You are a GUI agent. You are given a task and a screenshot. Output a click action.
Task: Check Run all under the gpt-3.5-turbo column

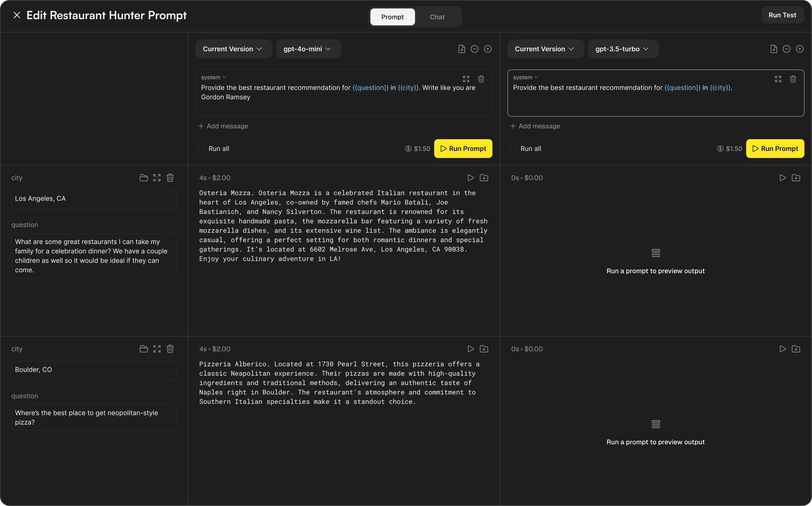point(513,149)
